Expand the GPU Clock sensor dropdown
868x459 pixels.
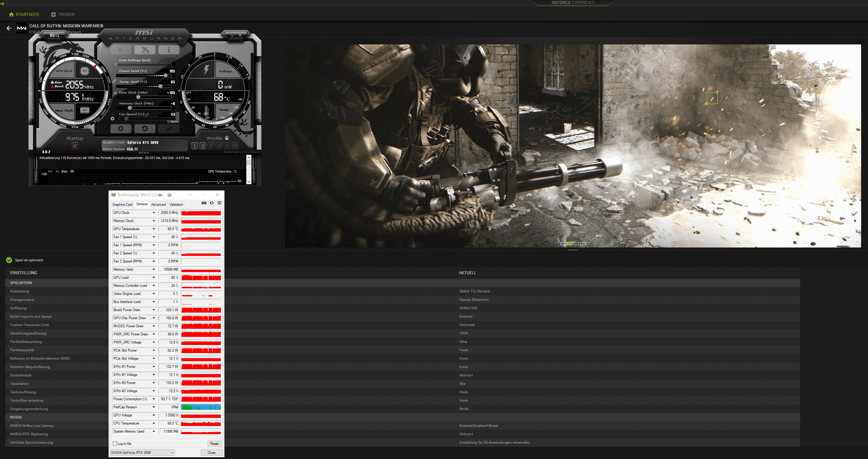[x=154, y=213]
